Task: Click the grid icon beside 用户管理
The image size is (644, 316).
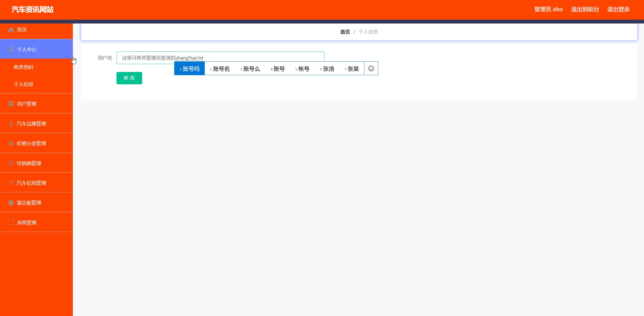Action: click(11, 104)
